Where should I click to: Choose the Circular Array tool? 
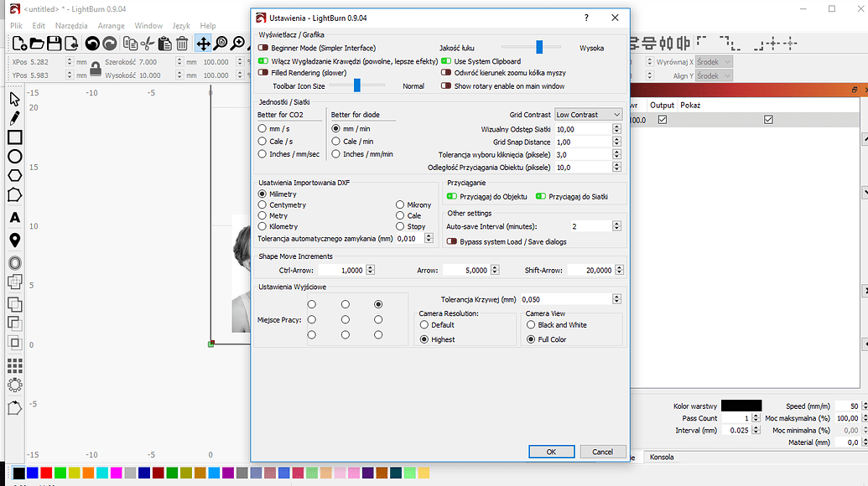click(14, 385)
